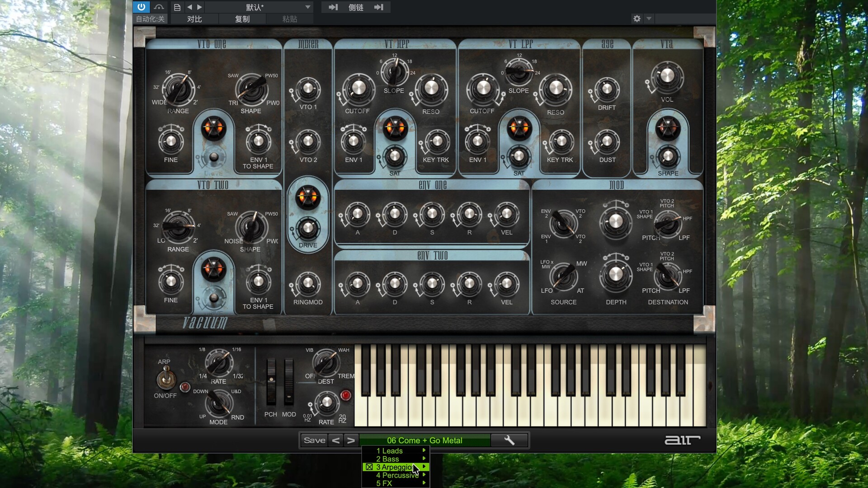Click the VT LPF CUTOFF knob

pos(483,88)
